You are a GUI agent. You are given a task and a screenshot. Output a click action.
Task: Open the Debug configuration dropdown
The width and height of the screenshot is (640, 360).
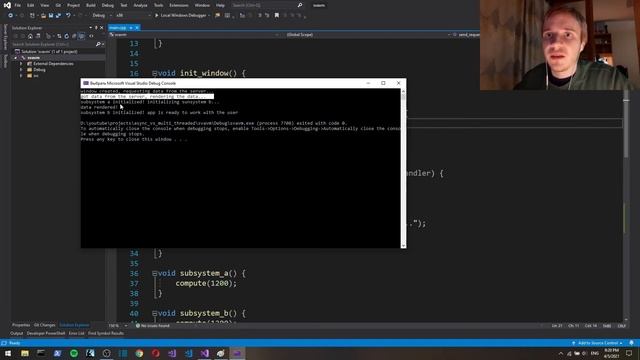(x=102, y=16)
